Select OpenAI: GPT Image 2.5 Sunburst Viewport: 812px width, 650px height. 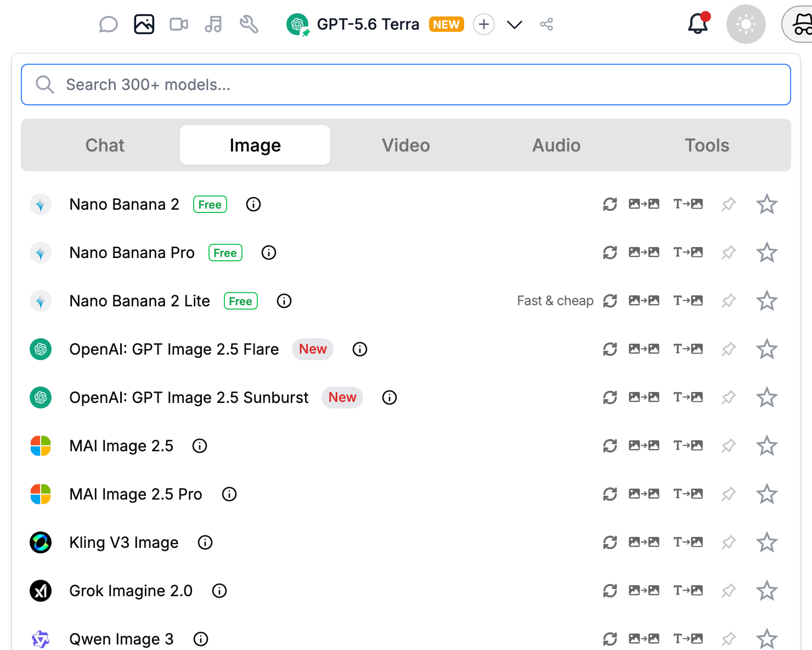pyautogui.click(x=189, y=397)
